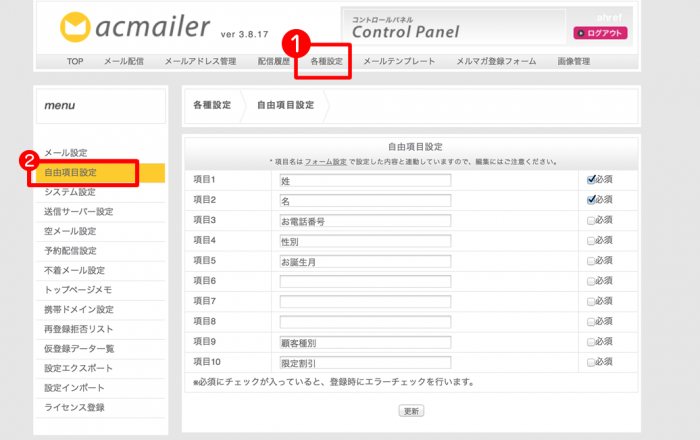
Task: Select システム設定 in the side menu
Action: click(70, 192)
